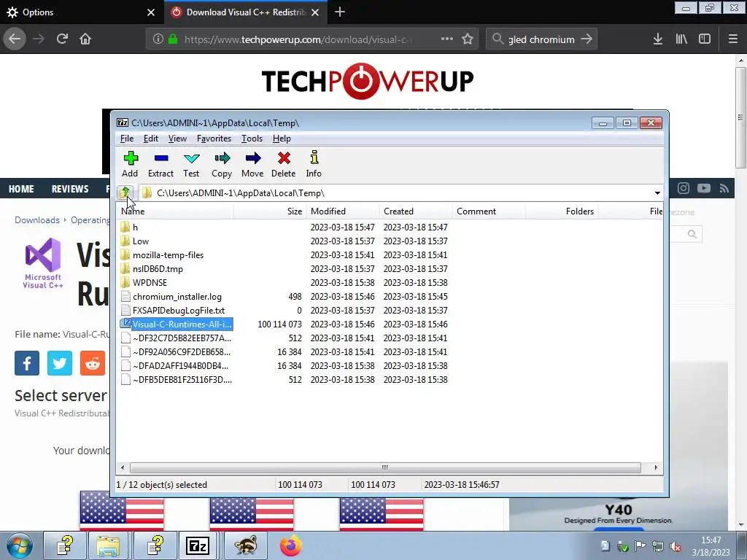Select chromium_installer.log file
The height and width of the screenshot is (560, 747).
pyautogui.click(x=177, y=297)
